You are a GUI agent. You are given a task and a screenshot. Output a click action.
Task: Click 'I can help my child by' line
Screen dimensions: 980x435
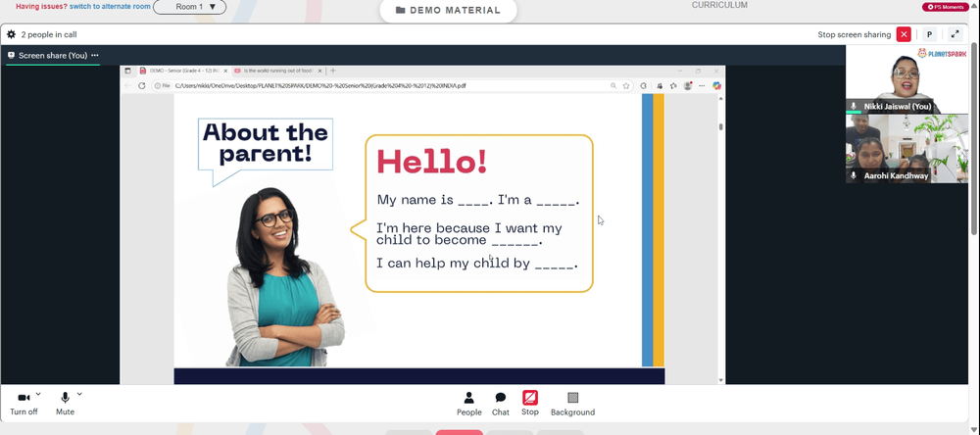pyautogui.click(x=477, y=264)
